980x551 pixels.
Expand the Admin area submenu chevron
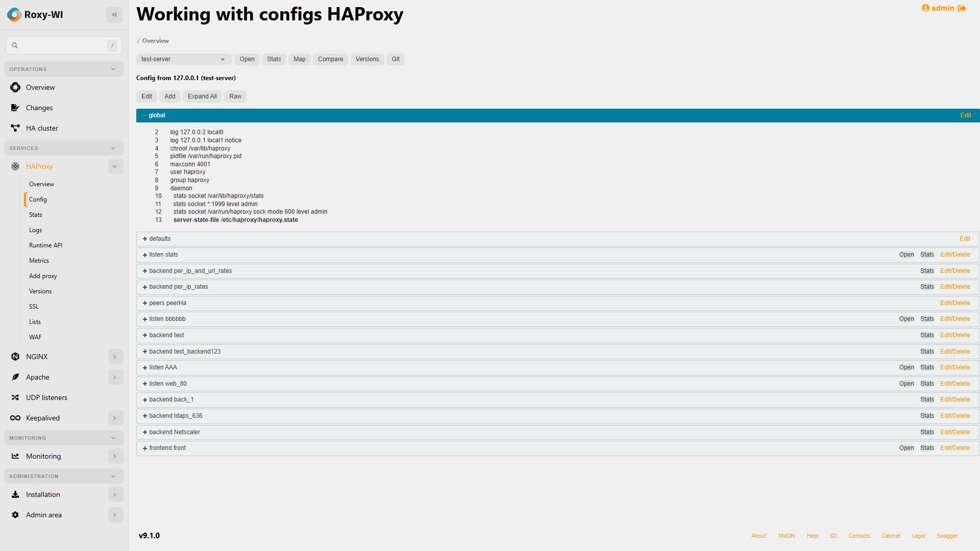[x=115, y=515]
